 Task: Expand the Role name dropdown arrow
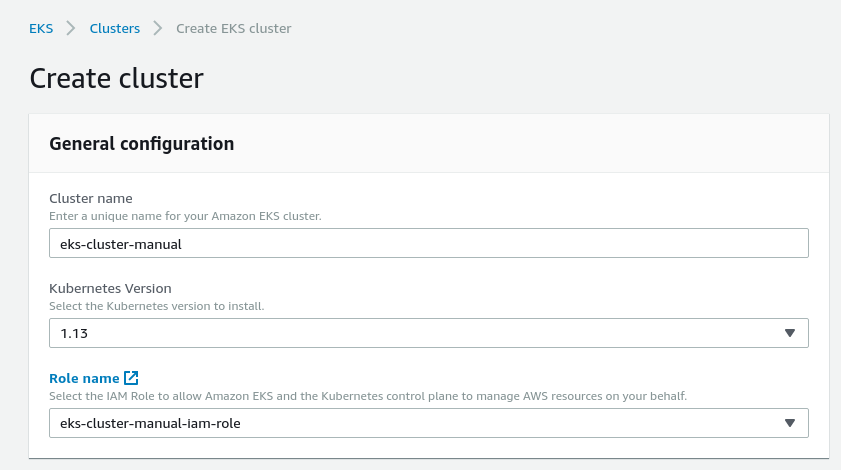(790, 423)
